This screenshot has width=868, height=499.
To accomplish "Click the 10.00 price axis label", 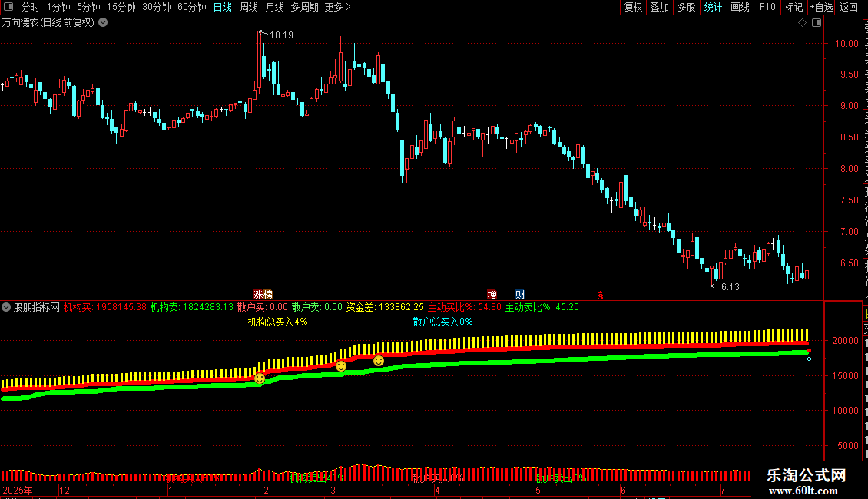I will [846, 44].
